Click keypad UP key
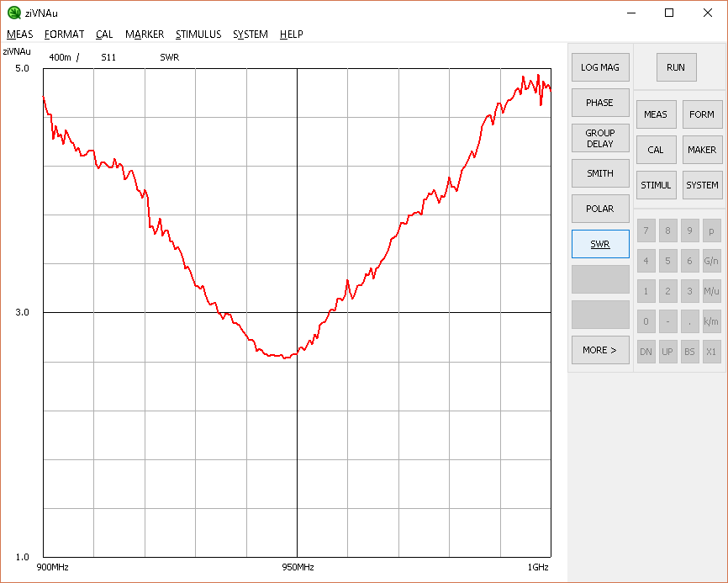This screenshot has height=583, width=728. coord(667,352)
